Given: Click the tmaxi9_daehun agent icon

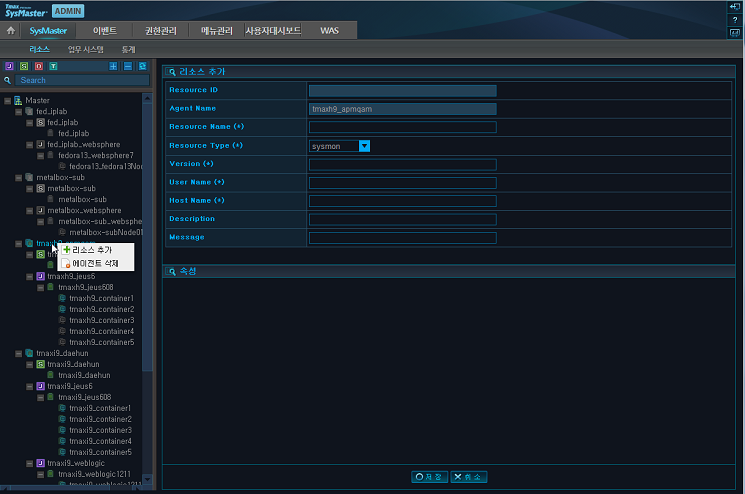Looking at the screenshot, I should (29, 353).
